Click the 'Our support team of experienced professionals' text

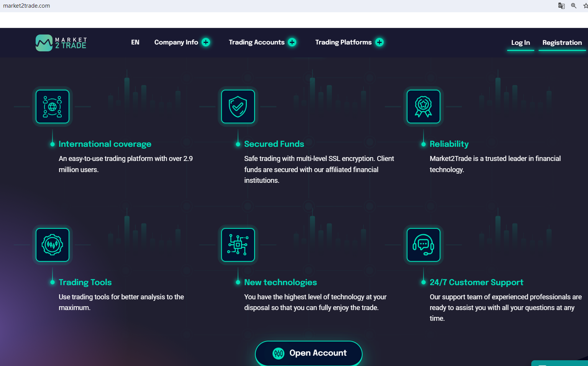click(506, 308)
